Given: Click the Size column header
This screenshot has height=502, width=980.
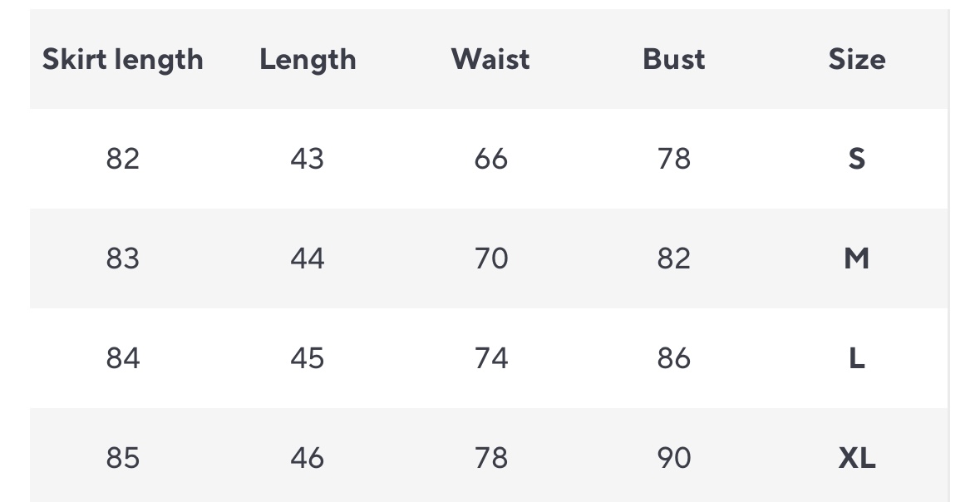Looking at the screenshot, I should (x=856, y=59).
